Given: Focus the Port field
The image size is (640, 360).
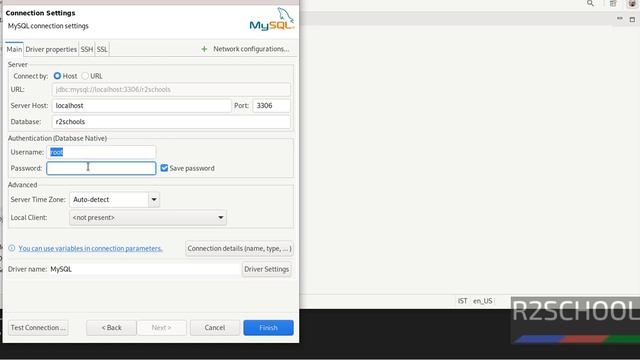Looking at the screenshot, I should point(271,105).
